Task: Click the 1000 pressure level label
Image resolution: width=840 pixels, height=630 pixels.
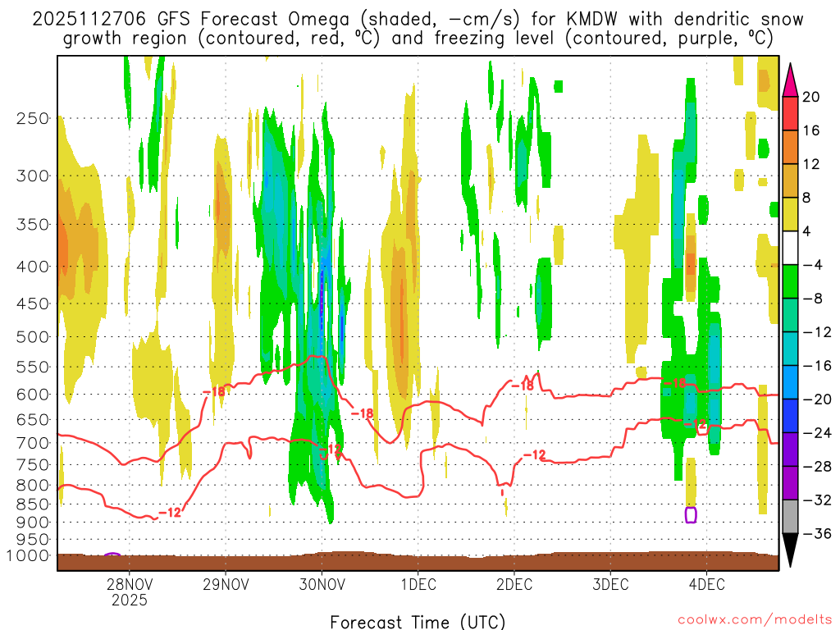Action: pos(28,556)
